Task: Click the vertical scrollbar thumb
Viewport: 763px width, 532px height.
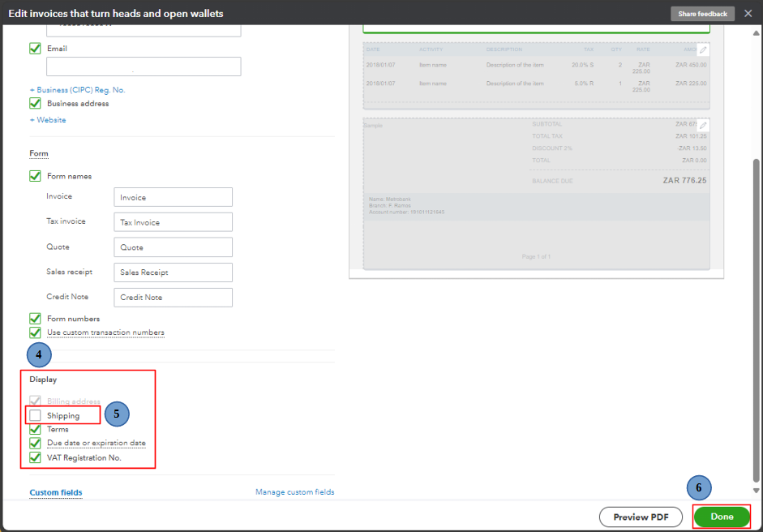Action: click(756, 320)
